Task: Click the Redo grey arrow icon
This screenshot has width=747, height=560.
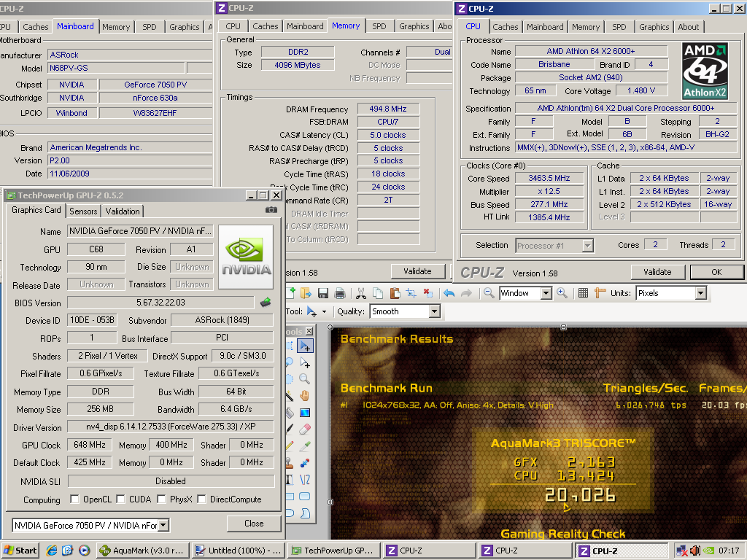Action: click(x=466, y=293)
